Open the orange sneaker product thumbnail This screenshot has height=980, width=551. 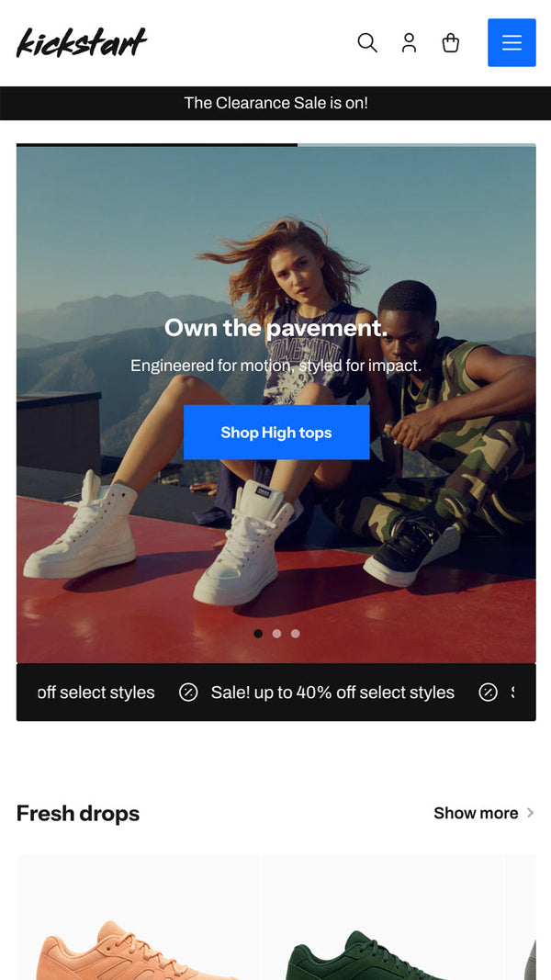pos(140,918)
